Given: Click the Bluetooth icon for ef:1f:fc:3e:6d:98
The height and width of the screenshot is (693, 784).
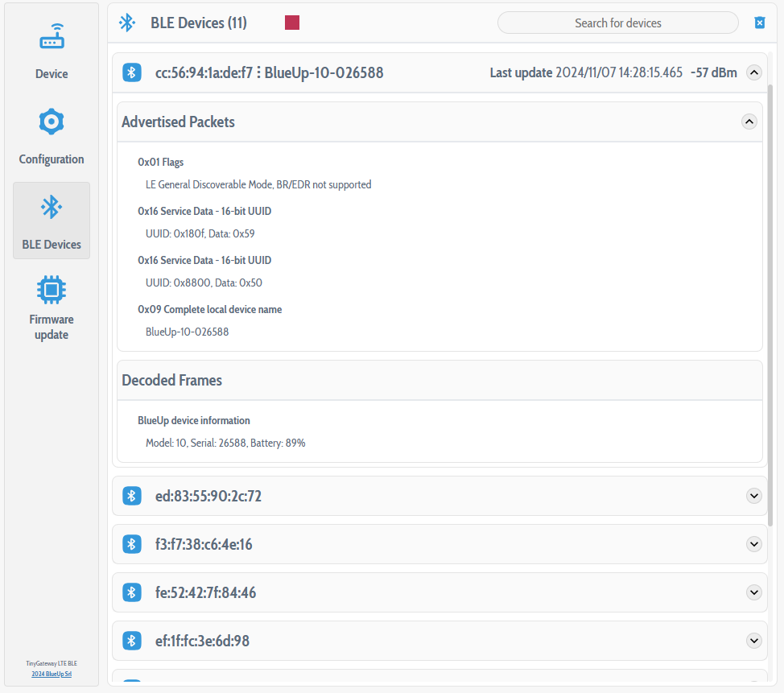Looking at the screenshot, I should click(132, 641).
